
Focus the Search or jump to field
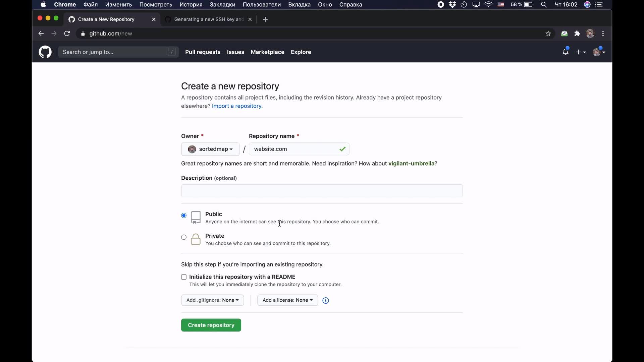pos(118,52)
